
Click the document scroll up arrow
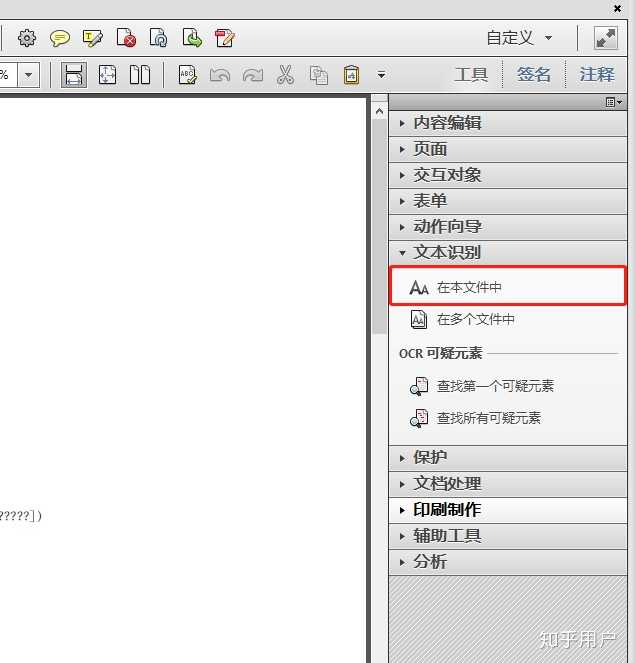tap(379, 111)
